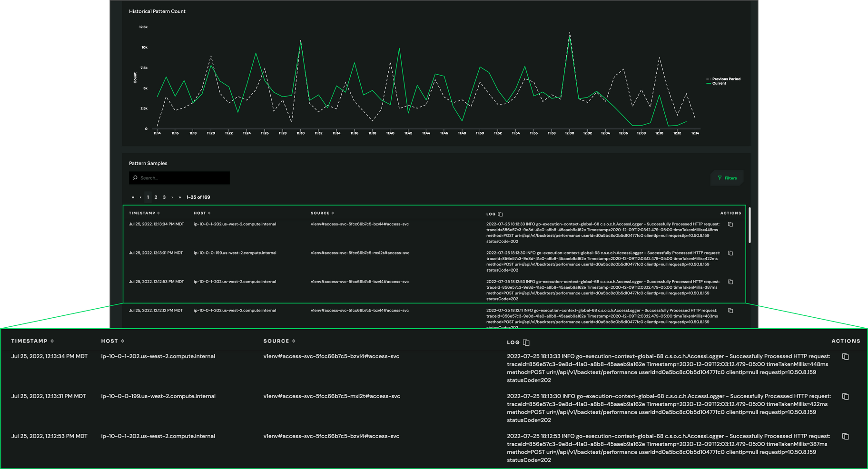This screenshot has width=868, height=469.
Task: Click into the Search field
Action: (x=181, y=177)
